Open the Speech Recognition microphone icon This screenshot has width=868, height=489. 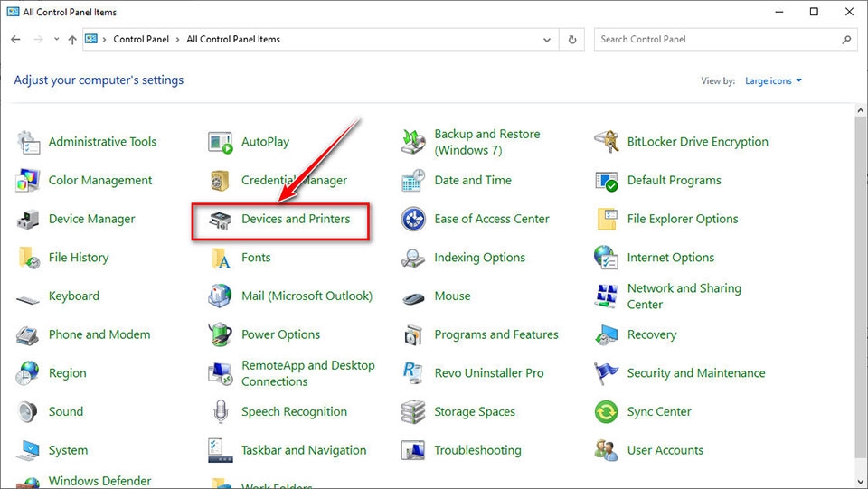coord(220,412)
